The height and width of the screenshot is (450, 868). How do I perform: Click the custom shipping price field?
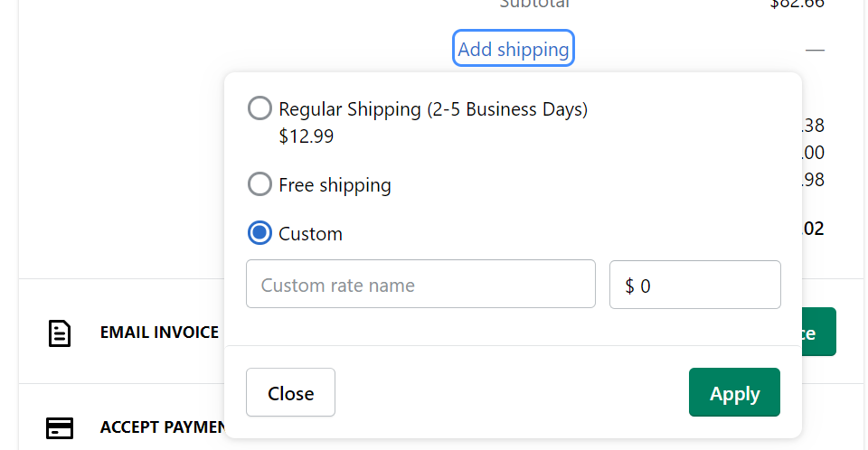tap(705, 285)
